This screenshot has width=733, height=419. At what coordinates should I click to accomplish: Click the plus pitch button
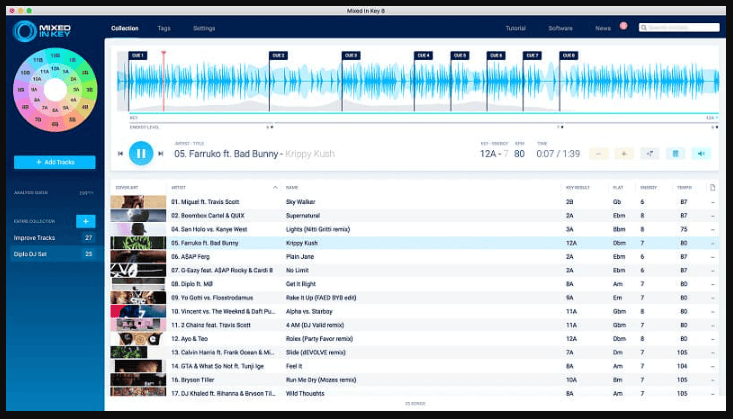(624, 153)
